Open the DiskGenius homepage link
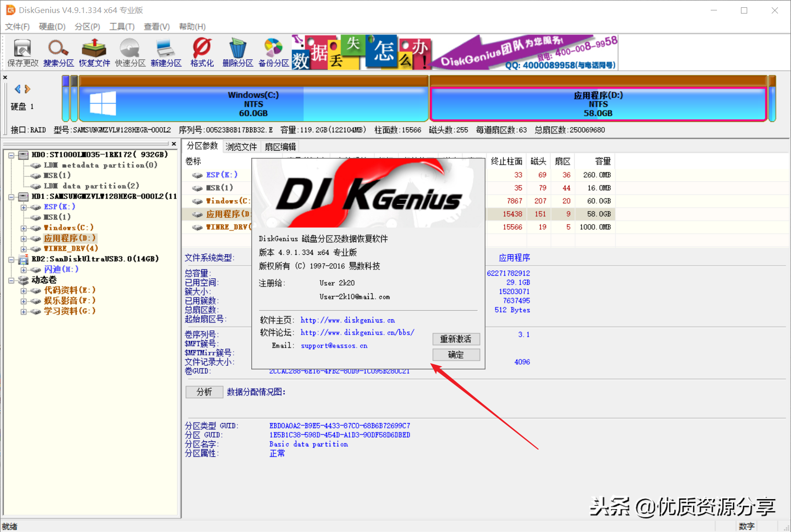 347,320
